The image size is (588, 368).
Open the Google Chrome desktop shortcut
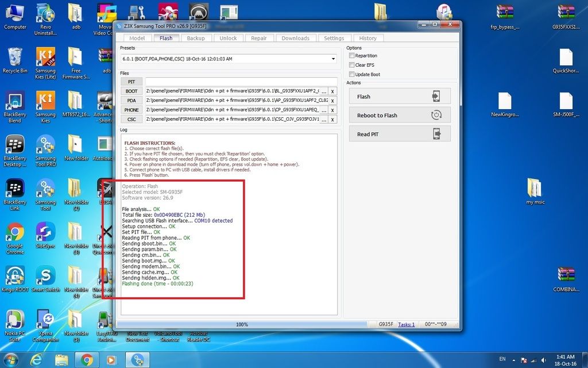click(x=14, y=239)
